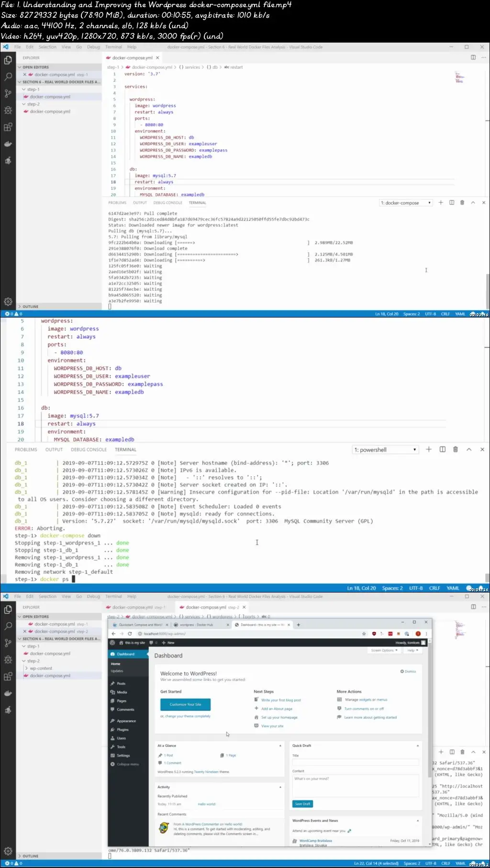The width and height of the screenshot is (490, 868).
Task: Split terminal in top frame's panel
Action: (452, 203)
